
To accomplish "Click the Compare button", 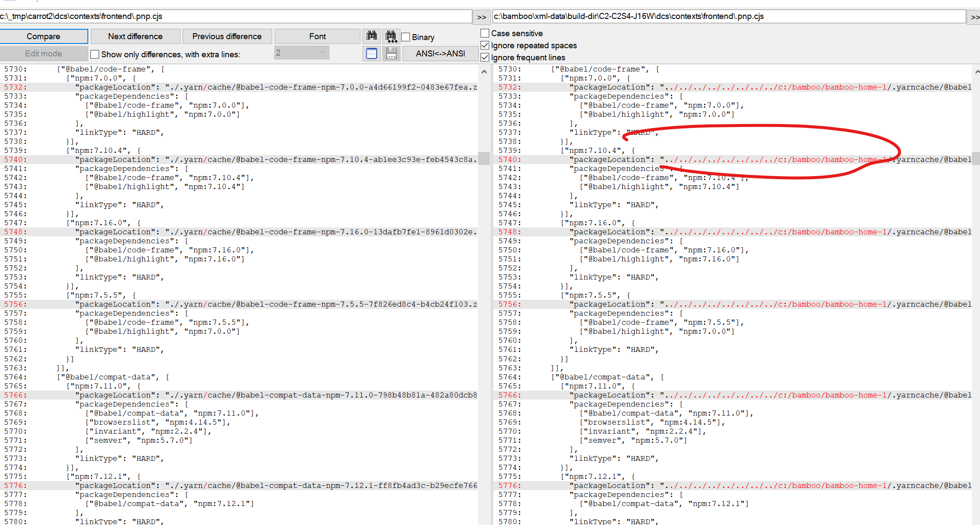I will pyautogui.click(x=43, y=36).
